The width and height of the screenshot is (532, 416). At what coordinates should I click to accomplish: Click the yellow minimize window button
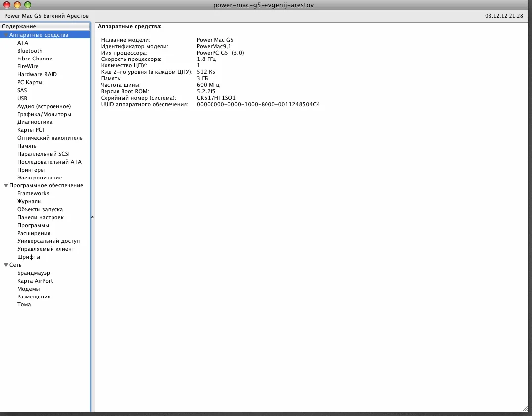click(x=17, y=5)
